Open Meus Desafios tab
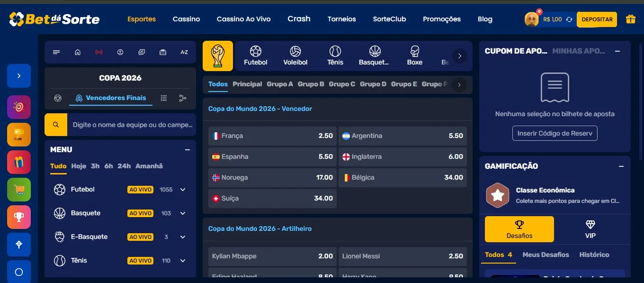The image size is (644, 283). [546, 255]
